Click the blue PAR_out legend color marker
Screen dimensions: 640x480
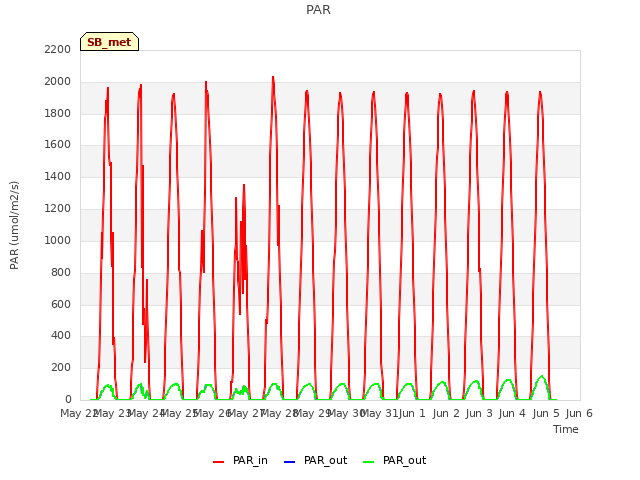[x=289, y=462]
